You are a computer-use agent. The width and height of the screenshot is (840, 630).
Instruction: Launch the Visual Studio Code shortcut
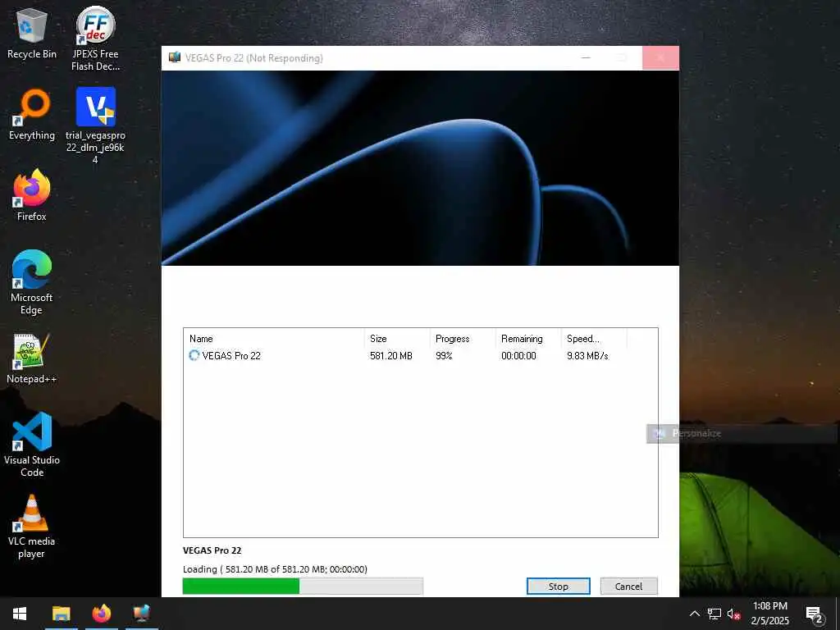click(x=32, y=445)
